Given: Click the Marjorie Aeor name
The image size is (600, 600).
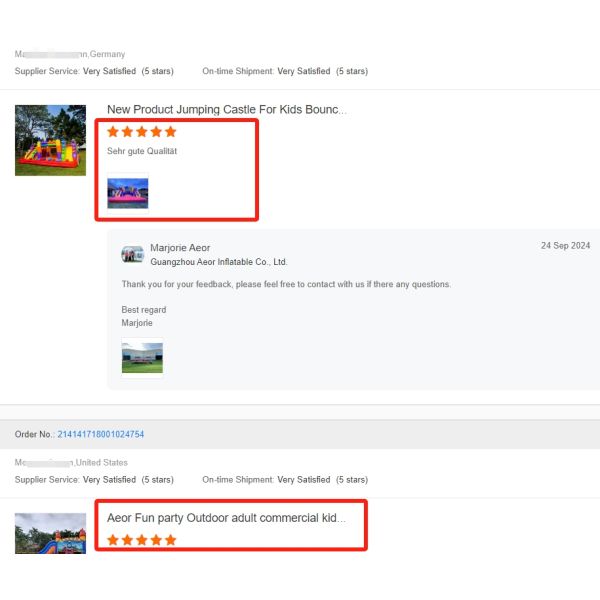Looking at the screenshot, I should (180, 248).
